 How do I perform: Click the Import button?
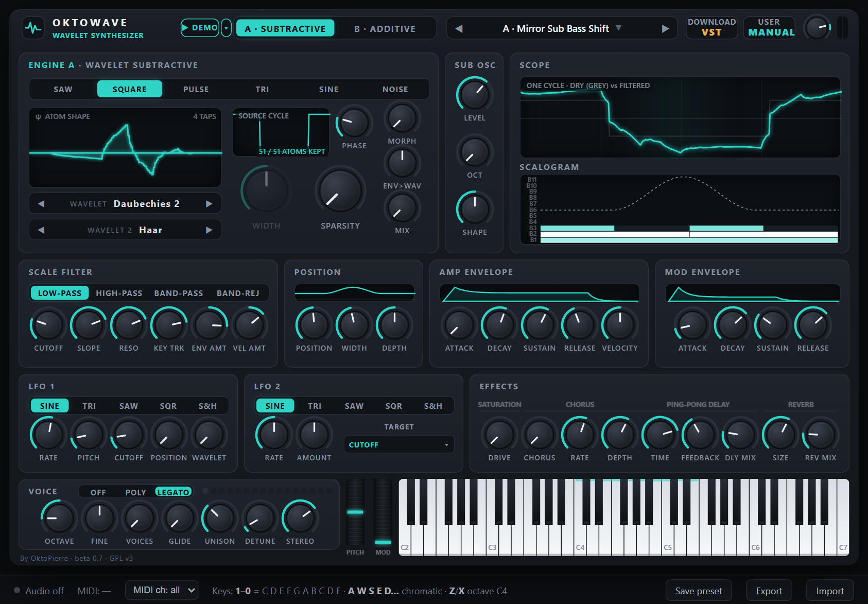point(830,591)
